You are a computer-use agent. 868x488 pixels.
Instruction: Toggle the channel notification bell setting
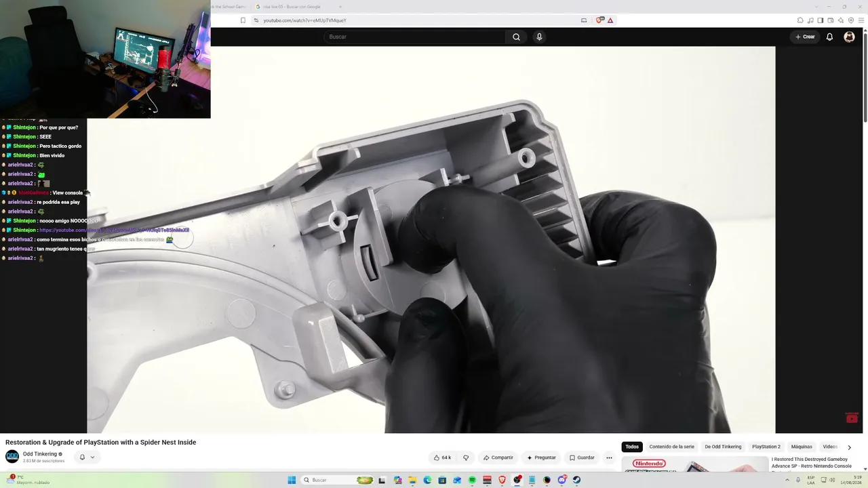[82, 457]
